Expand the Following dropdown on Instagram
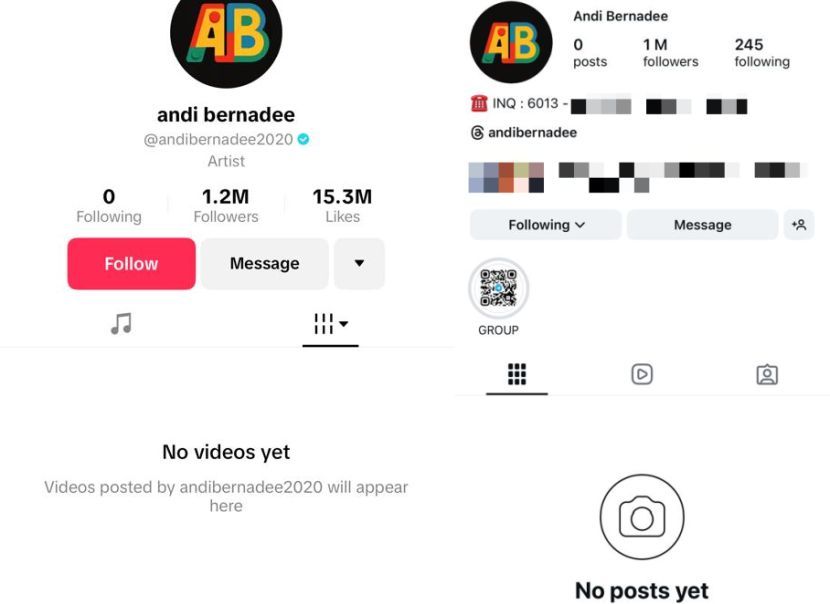Screen dimensions: 830x604 tap(546, 225)
